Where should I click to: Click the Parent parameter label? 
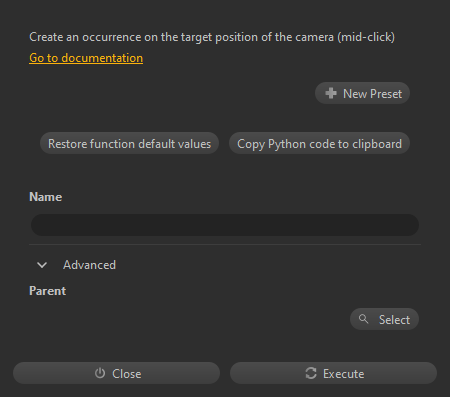[47, 291]
